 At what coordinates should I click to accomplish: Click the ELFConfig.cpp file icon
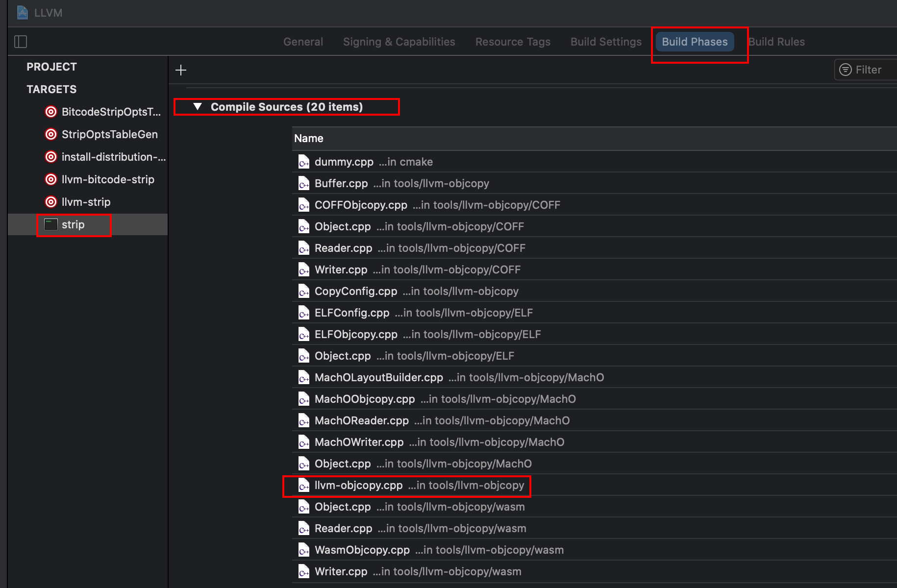tap(304, 313)
